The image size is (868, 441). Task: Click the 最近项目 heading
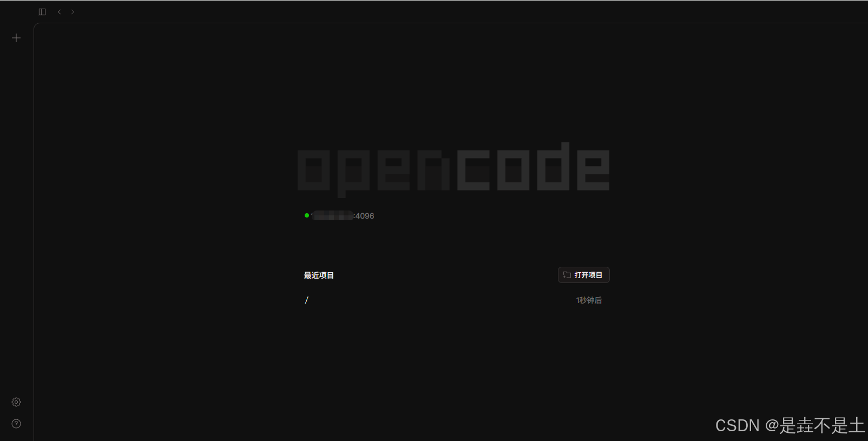(319, 275)
